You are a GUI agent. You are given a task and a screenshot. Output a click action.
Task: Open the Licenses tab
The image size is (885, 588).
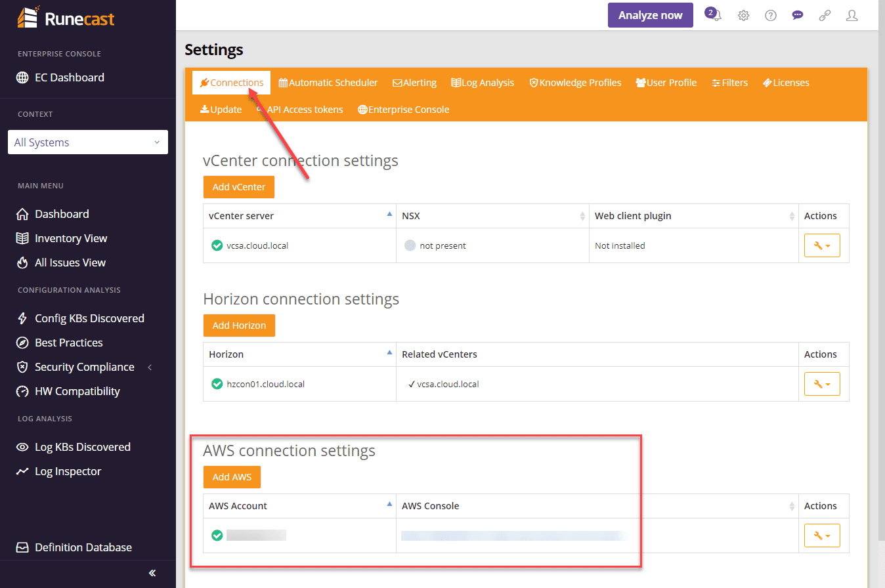(786, 82)
